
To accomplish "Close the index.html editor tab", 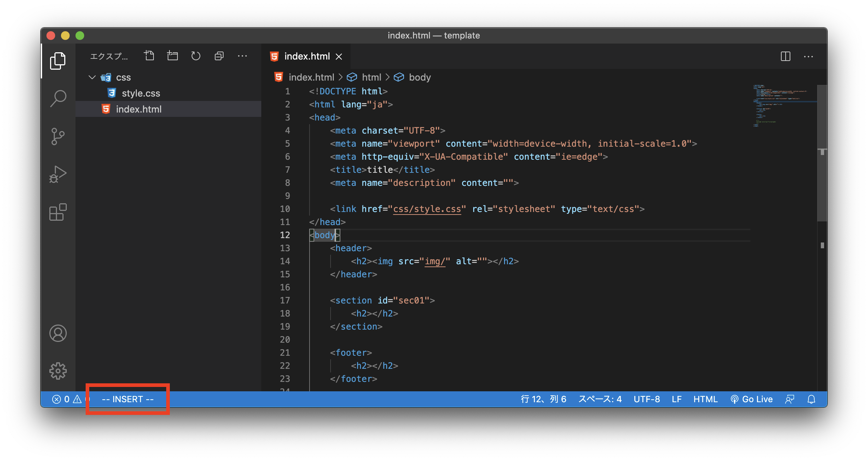I will [x=339, y=57].
